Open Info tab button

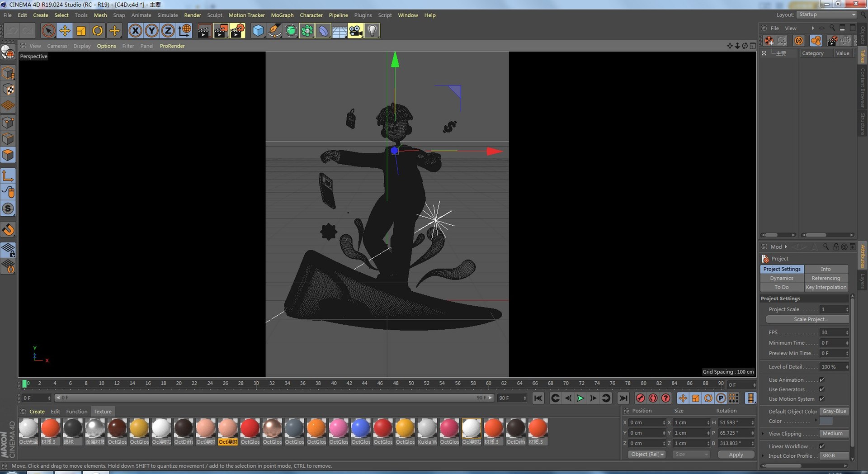[826, 269]
